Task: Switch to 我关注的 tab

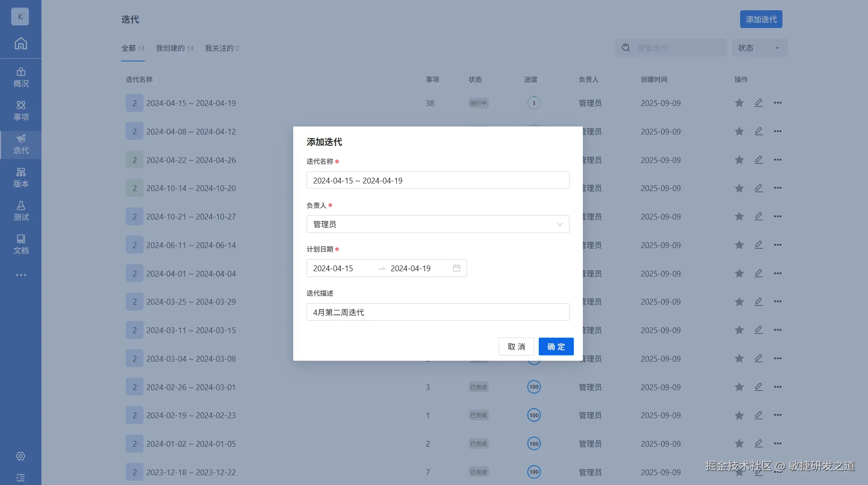Action: [x=221, y=48]
